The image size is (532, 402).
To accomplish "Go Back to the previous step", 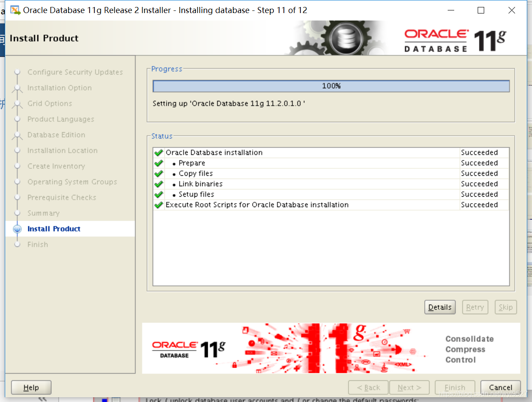I will click(x=368, y=388).
